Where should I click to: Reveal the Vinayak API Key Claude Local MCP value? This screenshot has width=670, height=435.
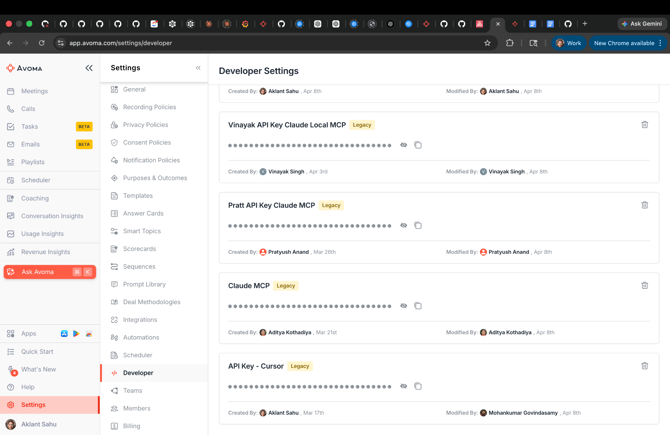[x=403, y=145]
